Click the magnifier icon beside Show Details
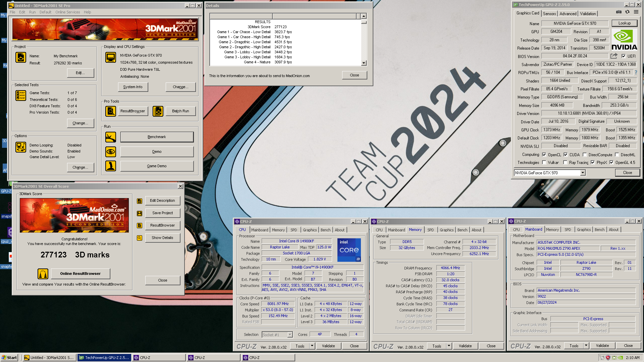The width and height of the screenshot is (644, 362). (x=140, y=238)
